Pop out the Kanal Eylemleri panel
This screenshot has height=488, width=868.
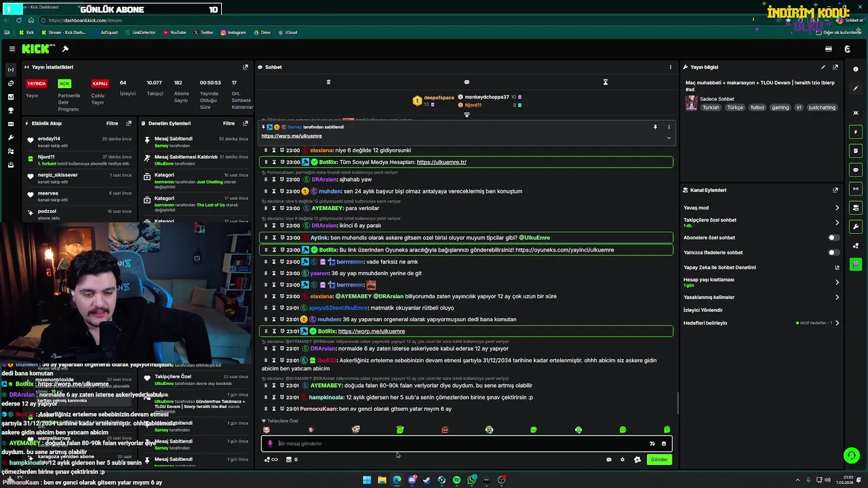click(x=835, y=190)
